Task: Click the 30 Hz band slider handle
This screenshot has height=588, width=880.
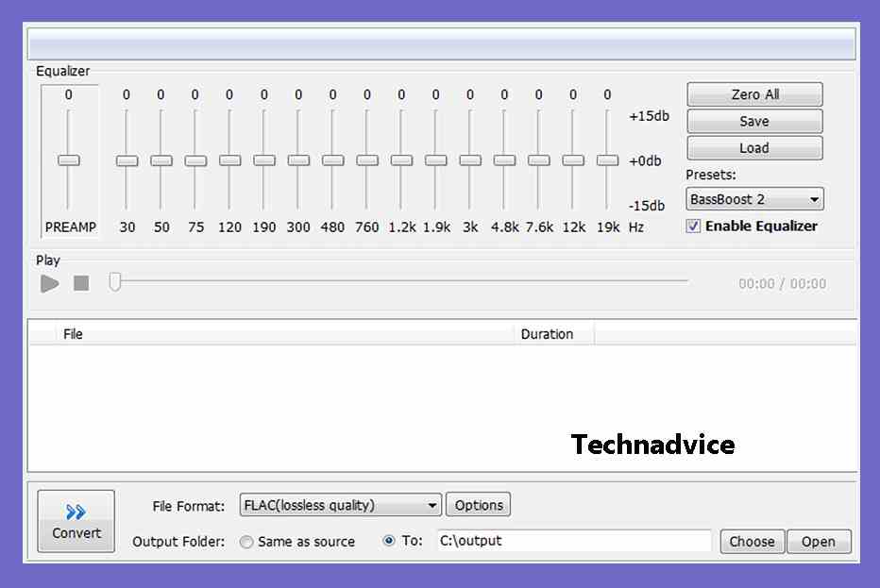Action: click(127, 161)
